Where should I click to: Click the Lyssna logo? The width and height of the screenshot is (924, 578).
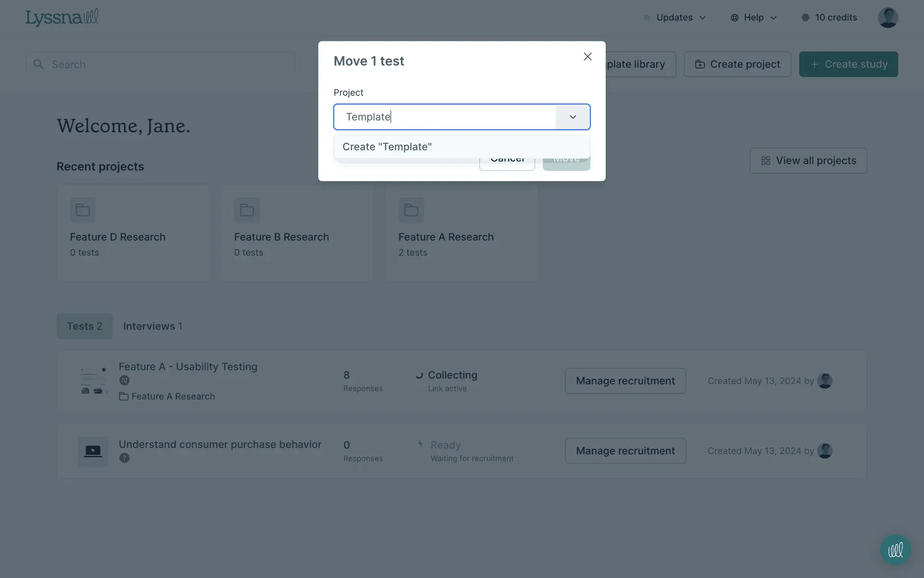62,18
